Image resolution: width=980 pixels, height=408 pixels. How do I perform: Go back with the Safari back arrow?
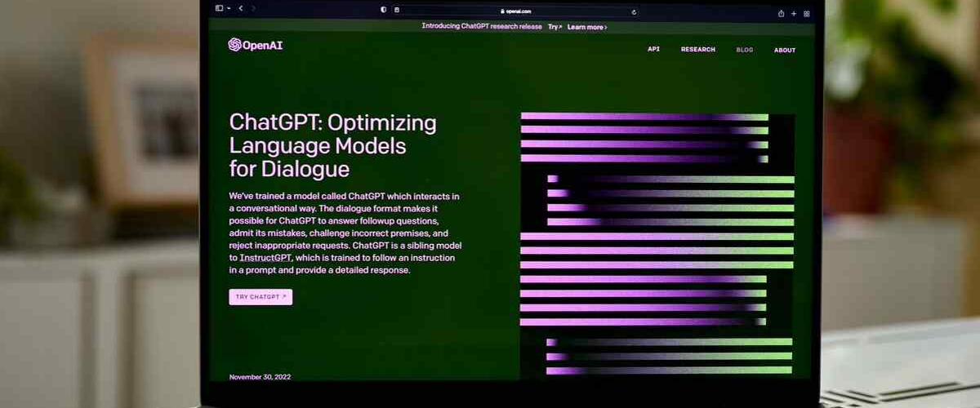[241, 8]
